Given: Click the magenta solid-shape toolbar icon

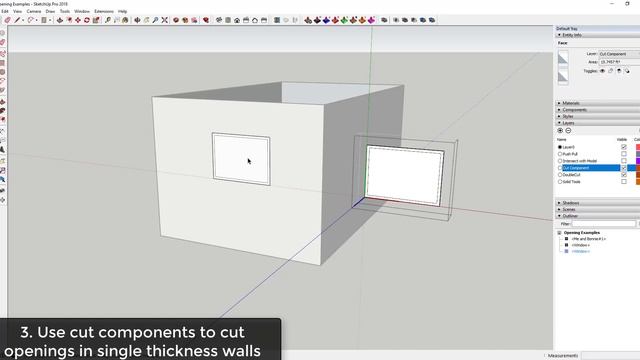Looking at the screenshot, I should pyautogui.click(x=371, y=20).
